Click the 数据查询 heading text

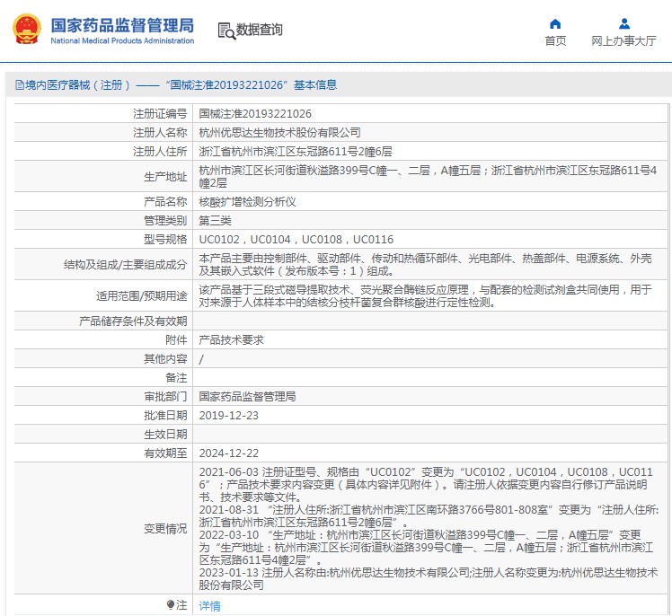260,30
